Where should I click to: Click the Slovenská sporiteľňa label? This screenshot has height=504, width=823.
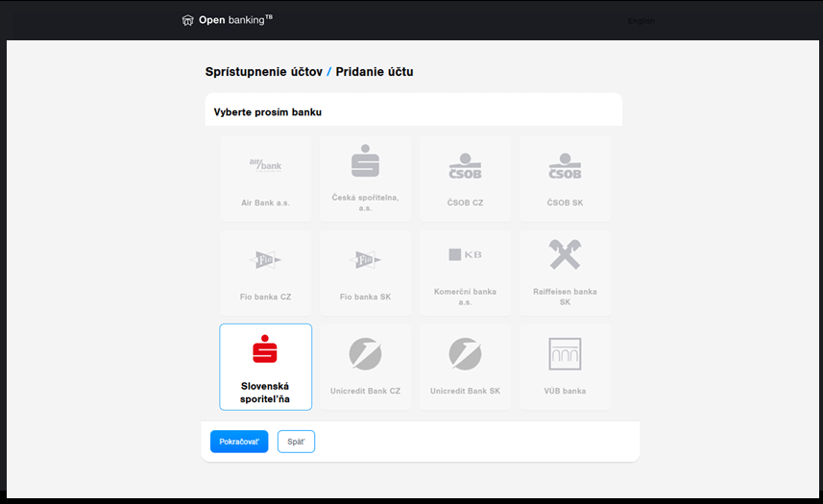click(x=265, y=393)
